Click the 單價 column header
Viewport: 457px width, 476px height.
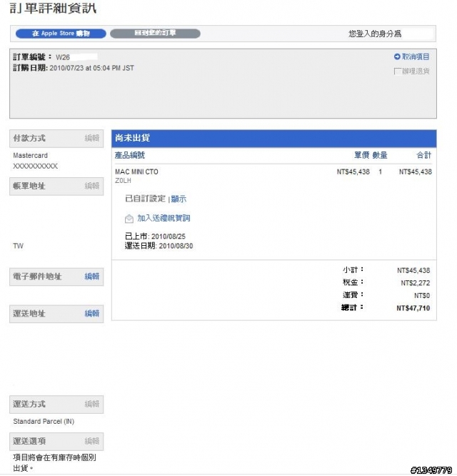(362, 155)
